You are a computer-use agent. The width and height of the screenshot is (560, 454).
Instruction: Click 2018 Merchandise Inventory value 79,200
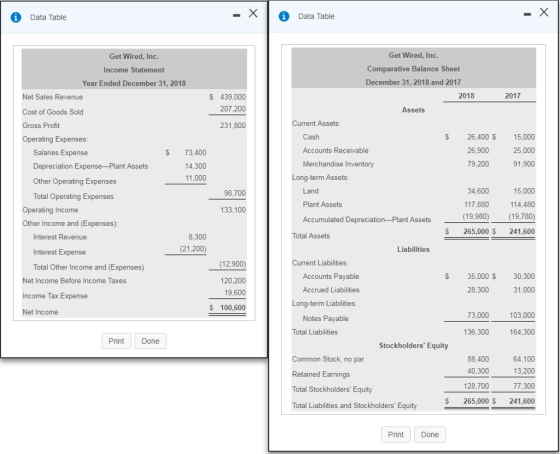coord(478,164)
